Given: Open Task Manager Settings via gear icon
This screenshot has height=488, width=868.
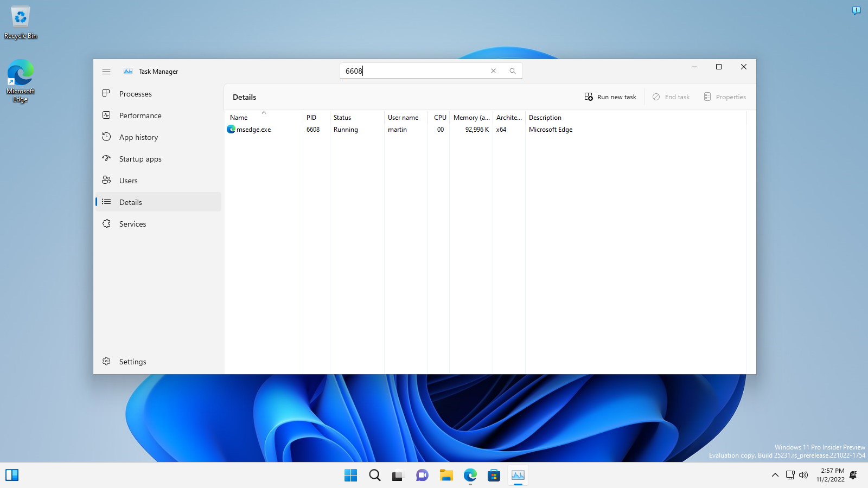Looking at the screenshot, I should coord(132,361).
